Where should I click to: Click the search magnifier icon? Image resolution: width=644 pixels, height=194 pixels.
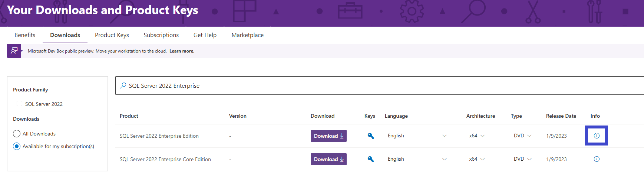coord(123,86)
